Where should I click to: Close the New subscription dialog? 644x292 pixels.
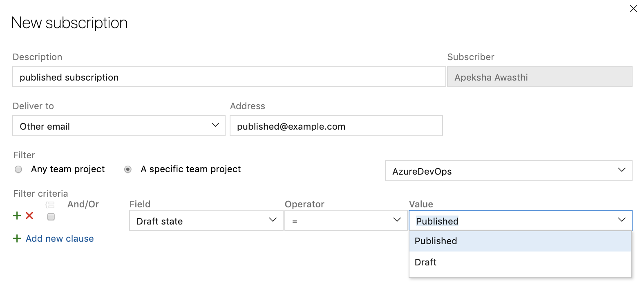pyautogui.click(x=633, y=9)
